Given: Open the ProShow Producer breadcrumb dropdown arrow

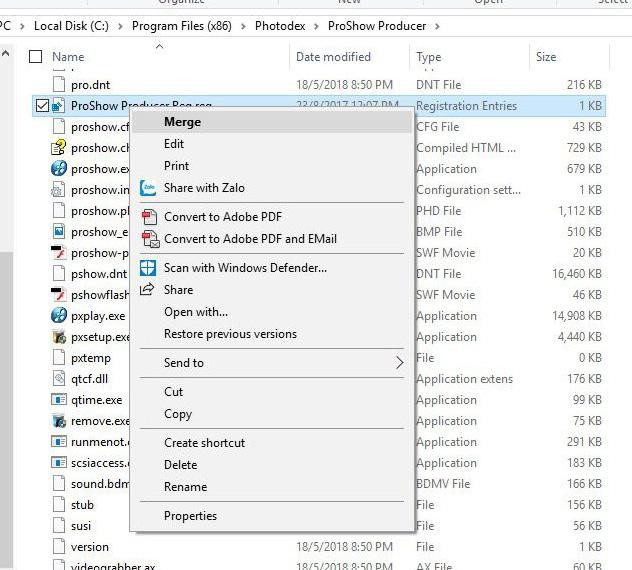Looking at the screenshot, I should point(437,25).
